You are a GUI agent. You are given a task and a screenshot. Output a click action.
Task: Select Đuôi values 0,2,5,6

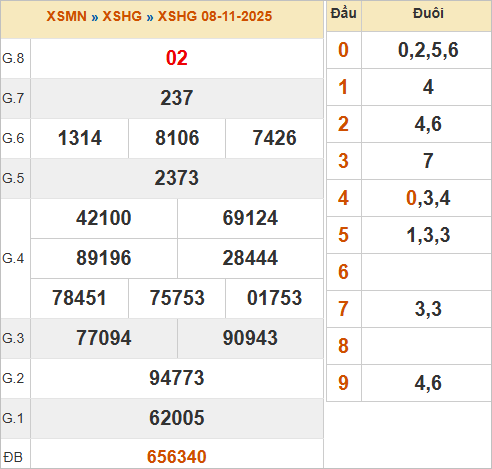(x=428, y=50)
